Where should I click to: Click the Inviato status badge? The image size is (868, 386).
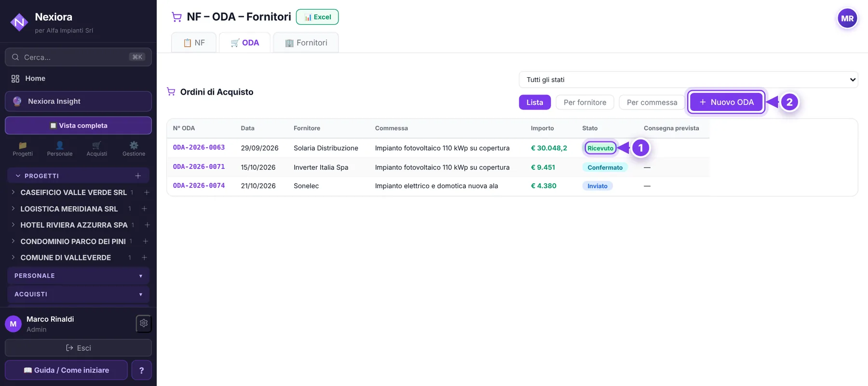(x=597, y=186)
